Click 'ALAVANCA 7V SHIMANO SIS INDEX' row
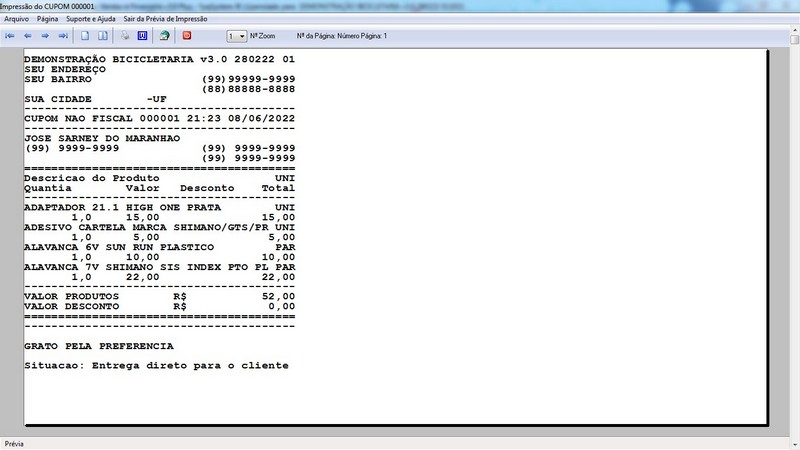Screen dimensions: 800x450 159,267
